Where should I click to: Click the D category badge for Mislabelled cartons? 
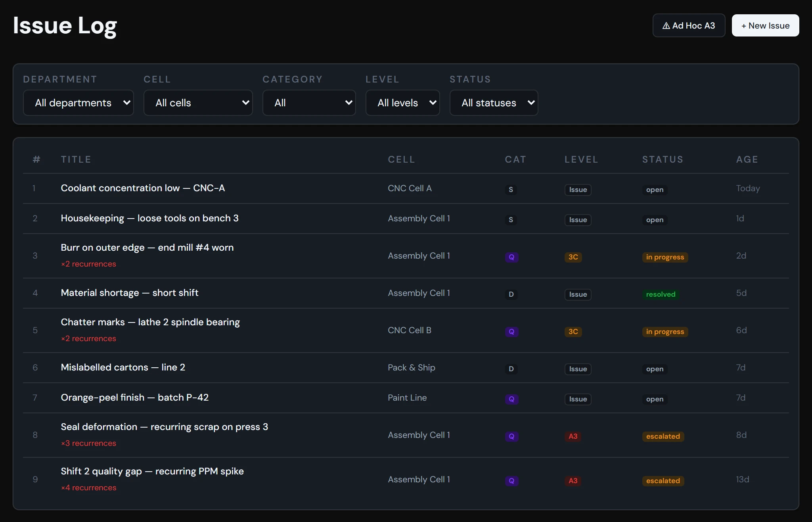[511, 369]
